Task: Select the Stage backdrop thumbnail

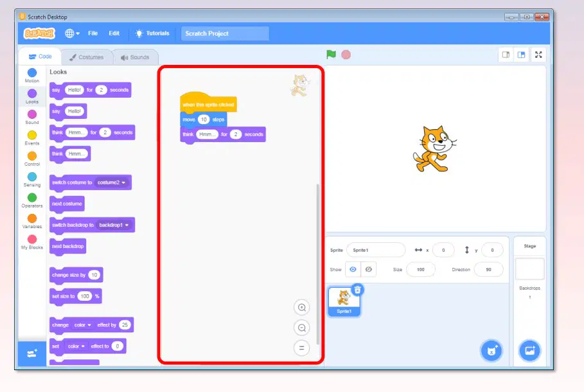Action: [x=529, y=269]
